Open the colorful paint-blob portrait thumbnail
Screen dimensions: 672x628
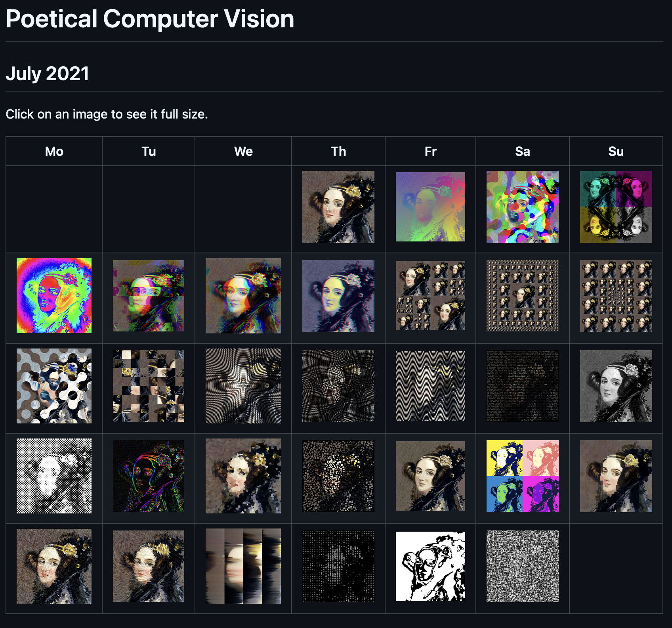[523, 207]
